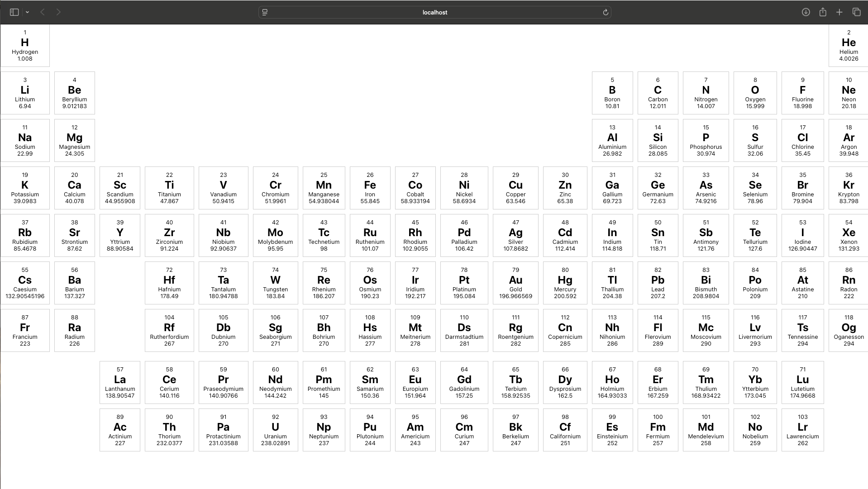Click the Uranium tile in the actinides row
Viewport: 868px width, 489px height.
(275, 430)
